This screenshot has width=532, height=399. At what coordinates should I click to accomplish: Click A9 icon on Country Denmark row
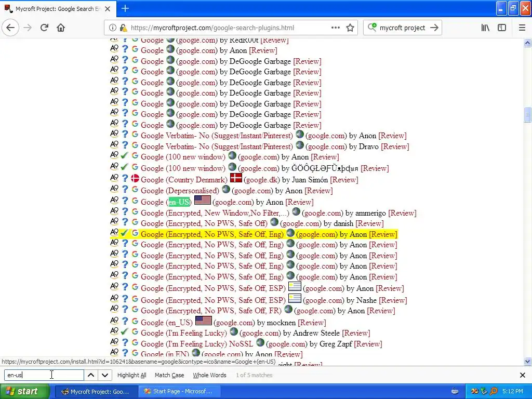click(114, 178)
